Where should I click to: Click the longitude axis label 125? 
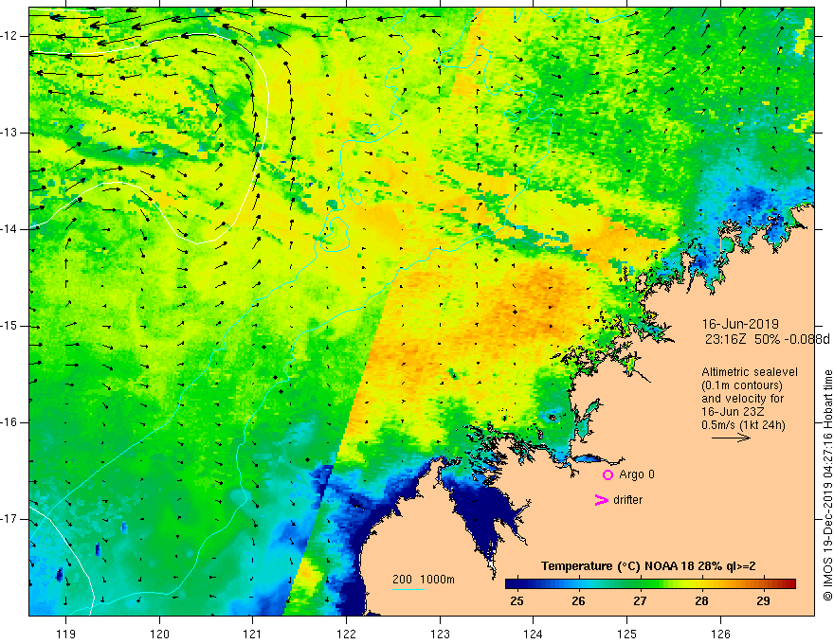click(627, 634)
